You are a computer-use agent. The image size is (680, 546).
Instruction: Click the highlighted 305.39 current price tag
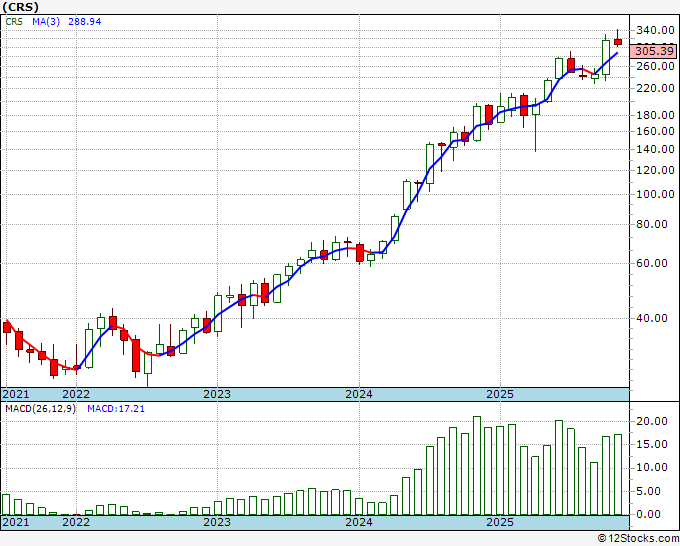[654, 49]
